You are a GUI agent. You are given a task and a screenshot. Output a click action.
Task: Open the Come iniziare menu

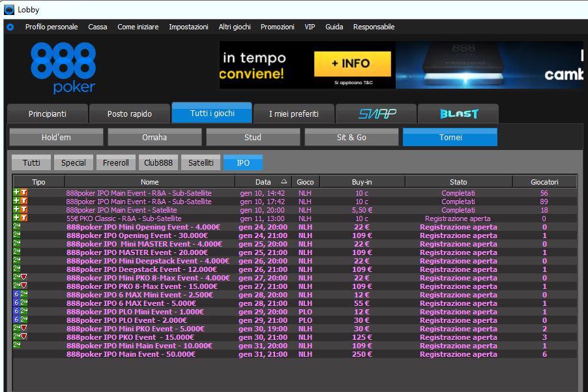pos(138,27)
